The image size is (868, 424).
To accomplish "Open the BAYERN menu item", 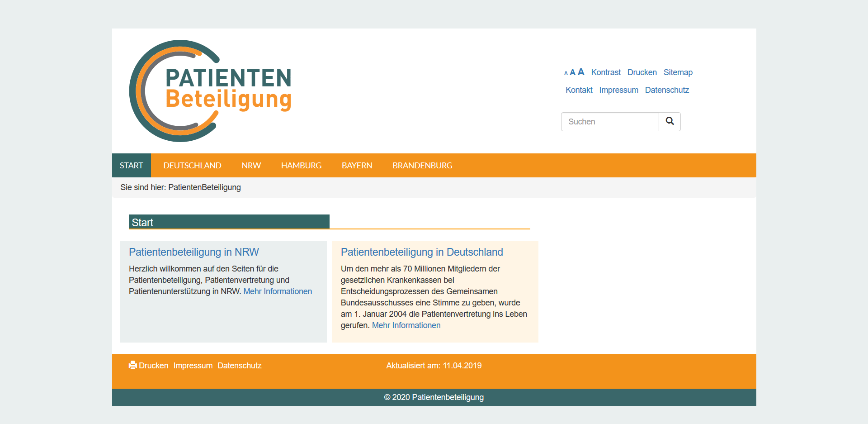I will tap(357, 166).
